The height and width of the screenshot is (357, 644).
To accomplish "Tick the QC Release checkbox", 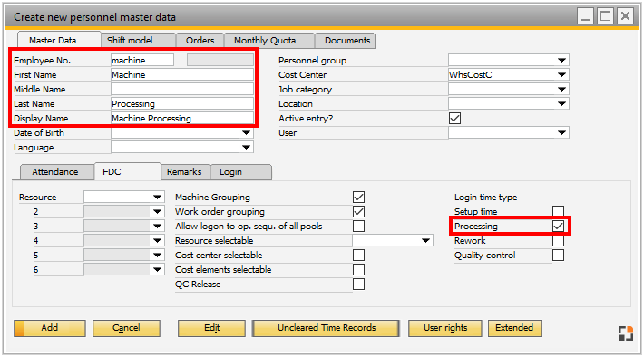I will point(358,284).
